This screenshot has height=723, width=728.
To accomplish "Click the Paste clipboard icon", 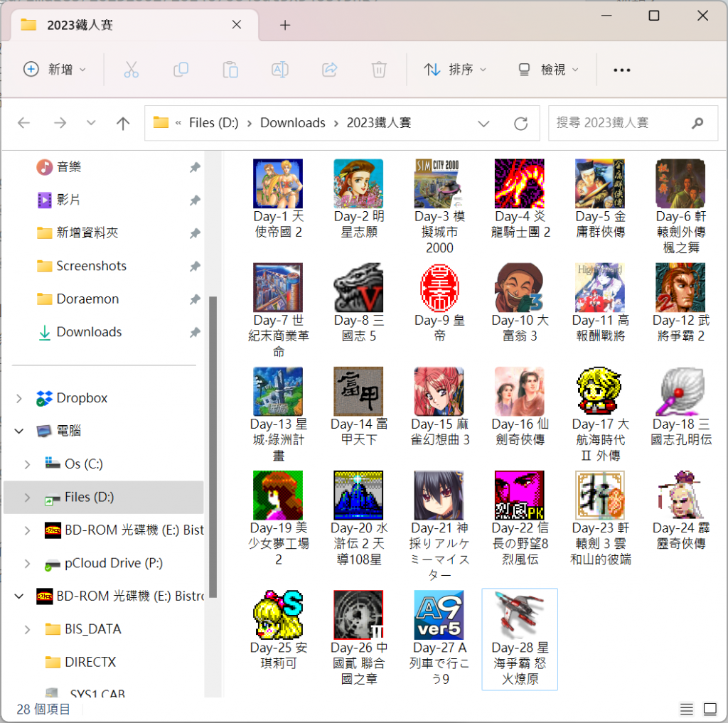I will (230, 70).
